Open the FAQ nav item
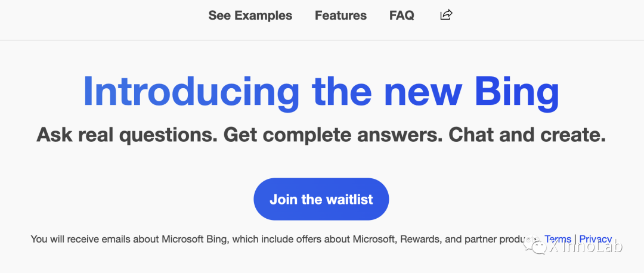 [x=402, y=15]
